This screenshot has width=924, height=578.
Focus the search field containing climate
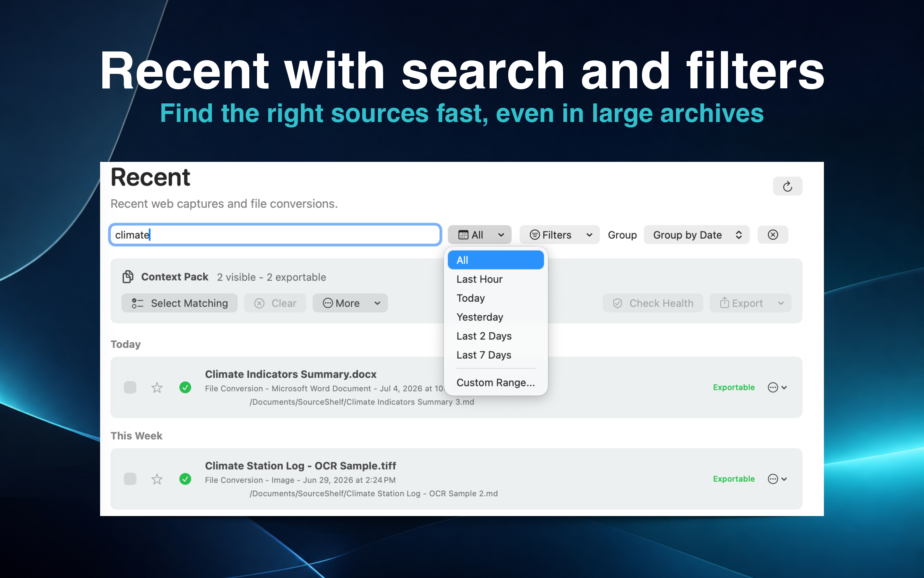[x=275, y=235]
